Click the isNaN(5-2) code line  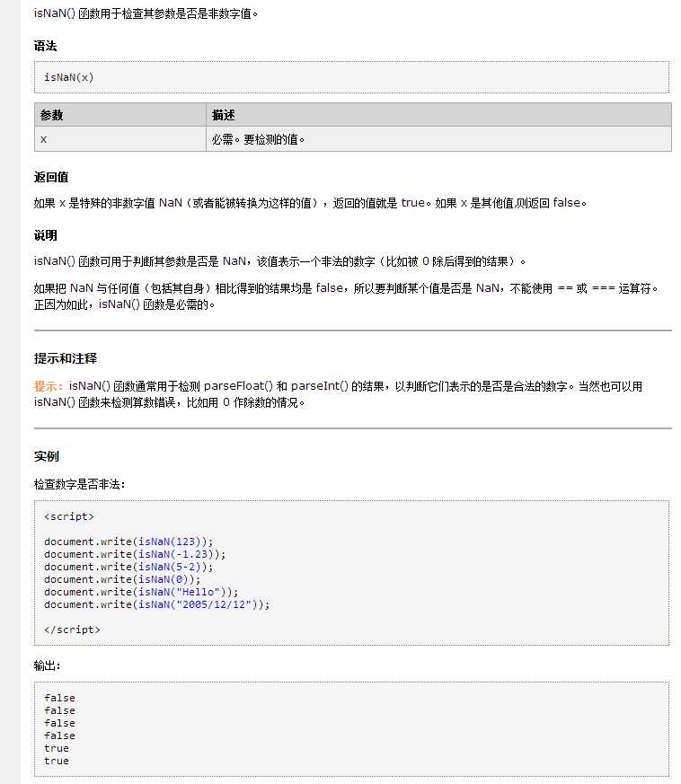(x=128, y=567)
